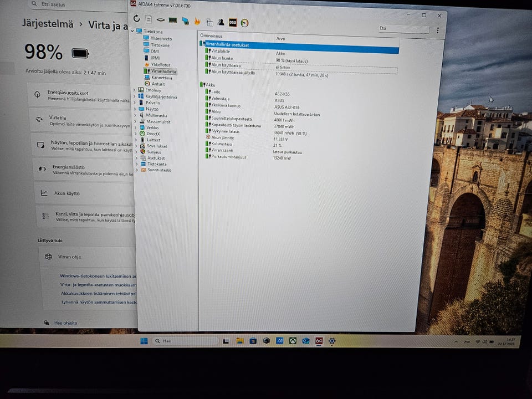Open the AIDA64 three-dot options menu
The image size is (532, 399).
pos(438,30)
